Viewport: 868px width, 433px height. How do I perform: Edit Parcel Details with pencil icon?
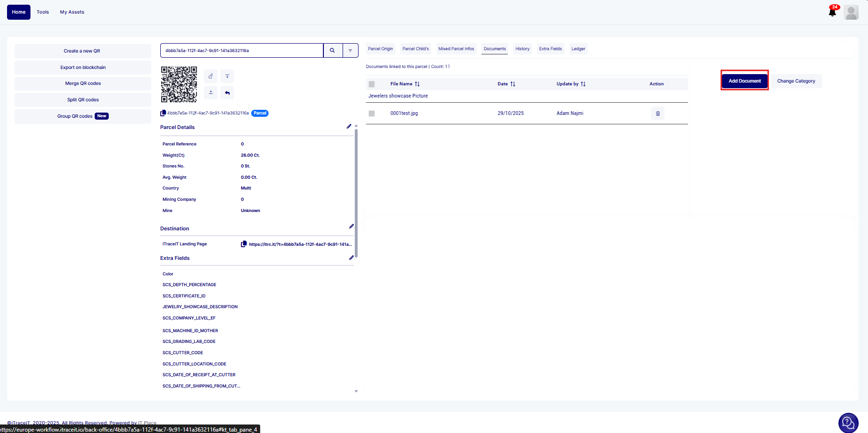(349, 127)
